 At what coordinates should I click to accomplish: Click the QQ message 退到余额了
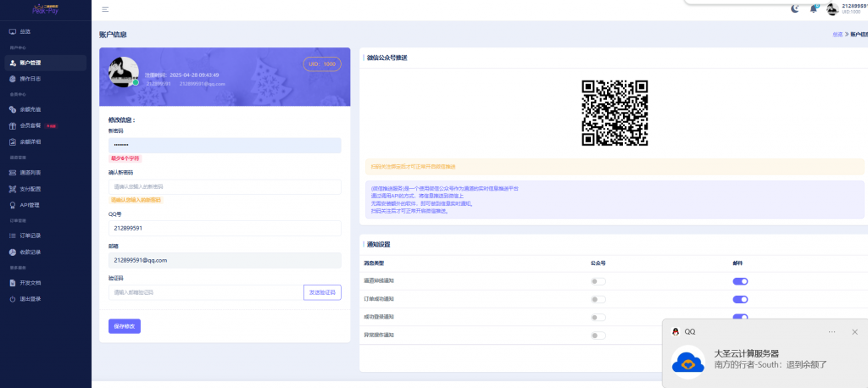pyautogui.click(x=805, y=364)
